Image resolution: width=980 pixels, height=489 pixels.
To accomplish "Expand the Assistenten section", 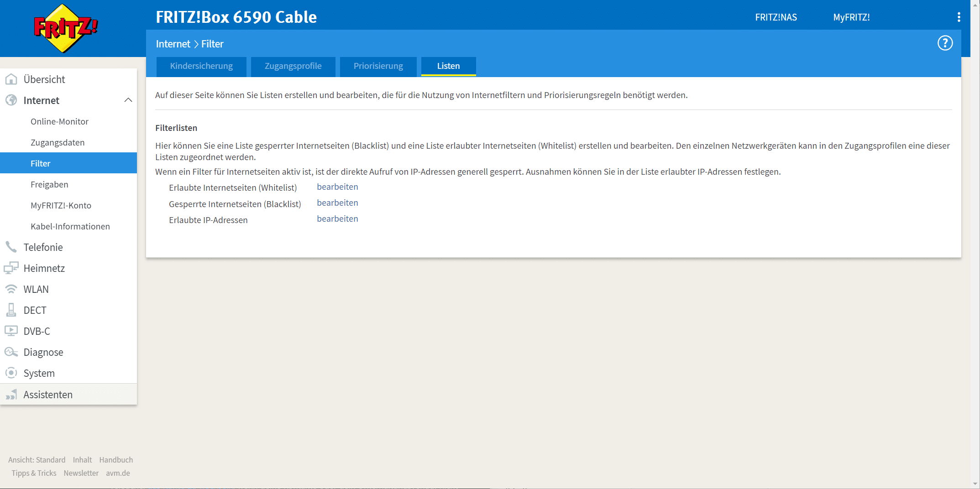I will (47, 395).
